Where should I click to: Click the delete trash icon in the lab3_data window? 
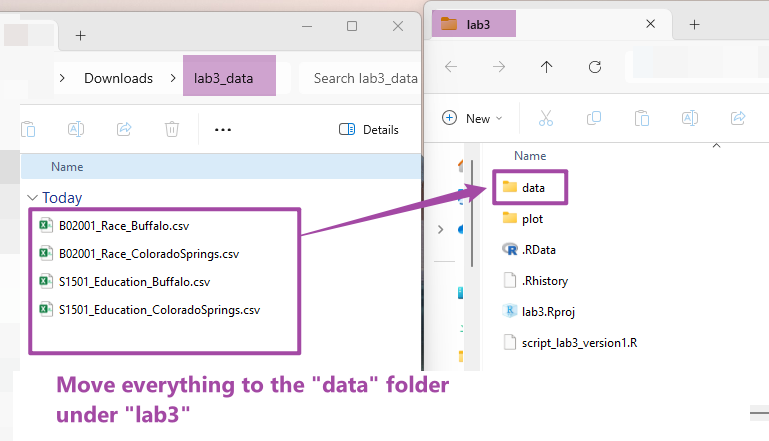(x=172, y=129)
